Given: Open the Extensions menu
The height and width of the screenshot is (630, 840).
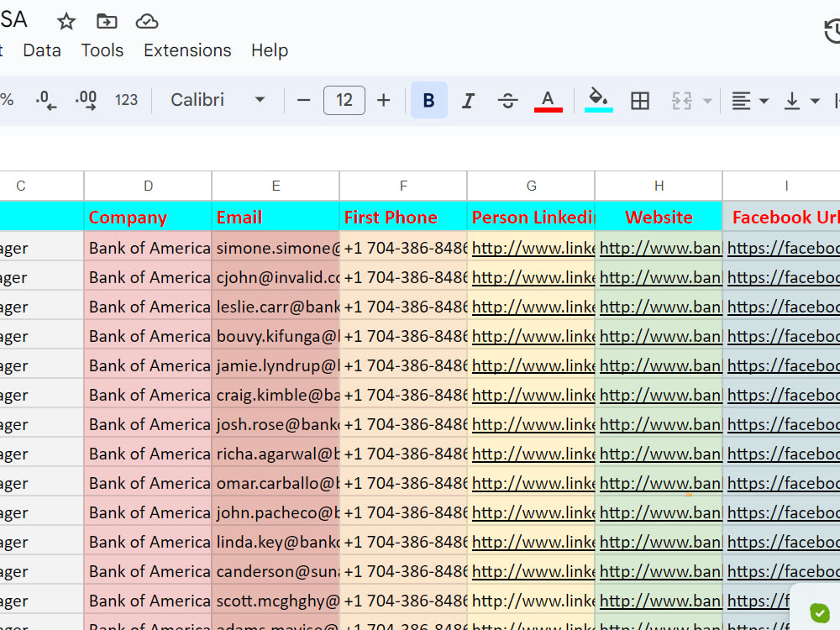Looking at the screenshot, I should pyautogui.click(x=187, y=50).
